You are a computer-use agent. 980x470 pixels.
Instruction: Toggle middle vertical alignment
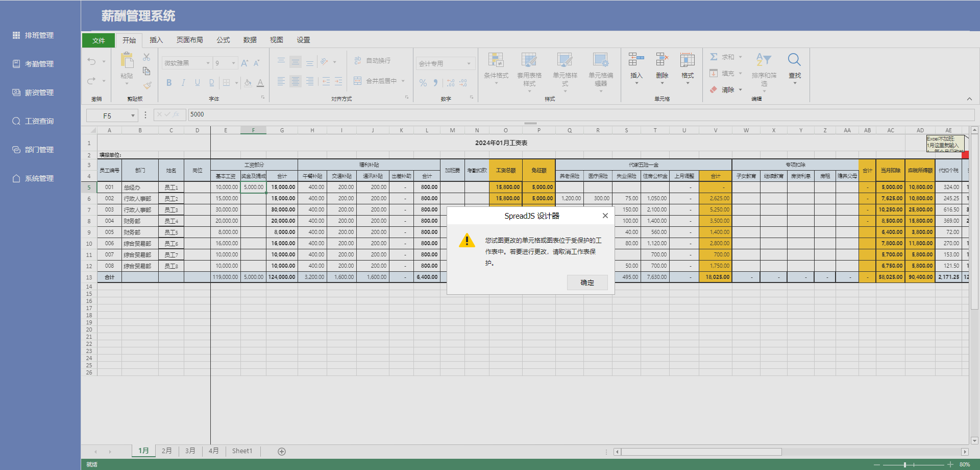point(296,62)
